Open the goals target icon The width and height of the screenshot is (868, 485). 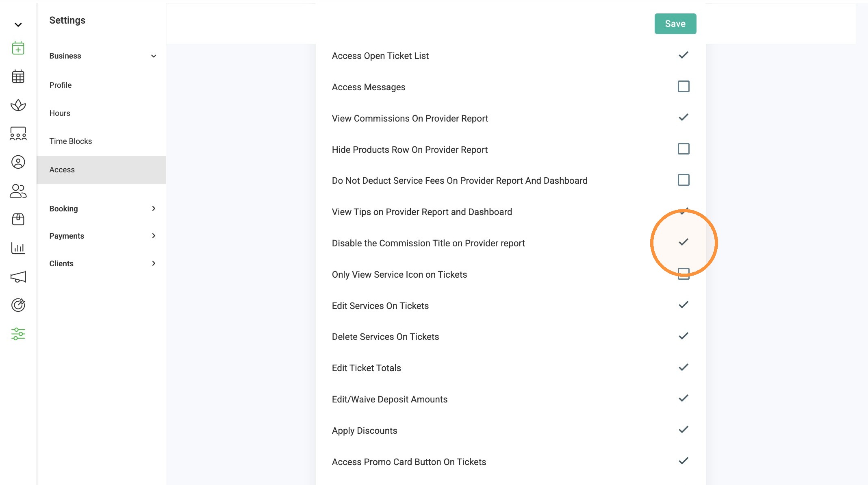(18, 305)
